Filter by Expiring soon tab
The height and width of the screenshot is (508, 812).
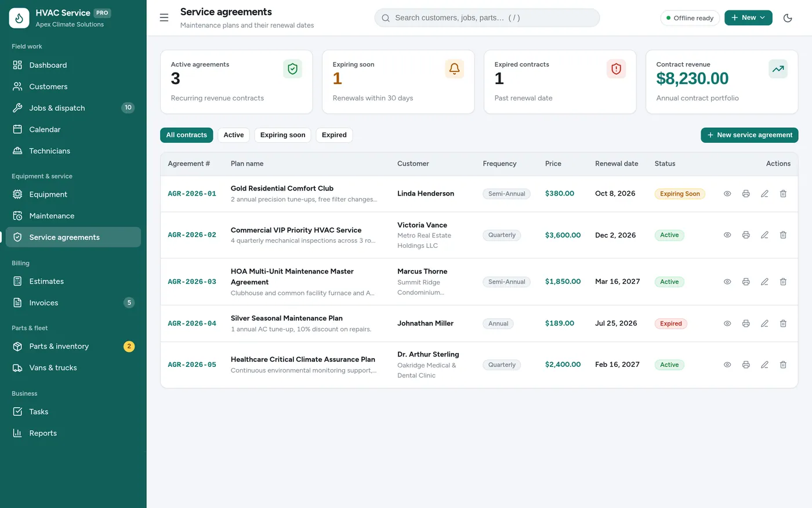click(282, 135)
